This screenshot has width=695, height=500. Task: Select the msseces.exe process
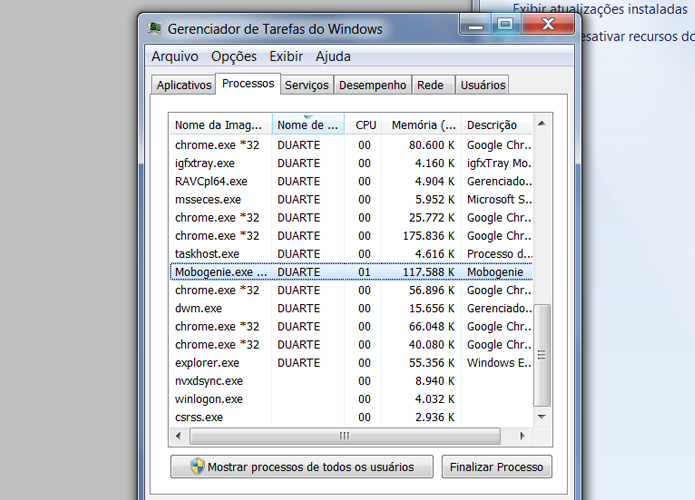coord(351,199)
